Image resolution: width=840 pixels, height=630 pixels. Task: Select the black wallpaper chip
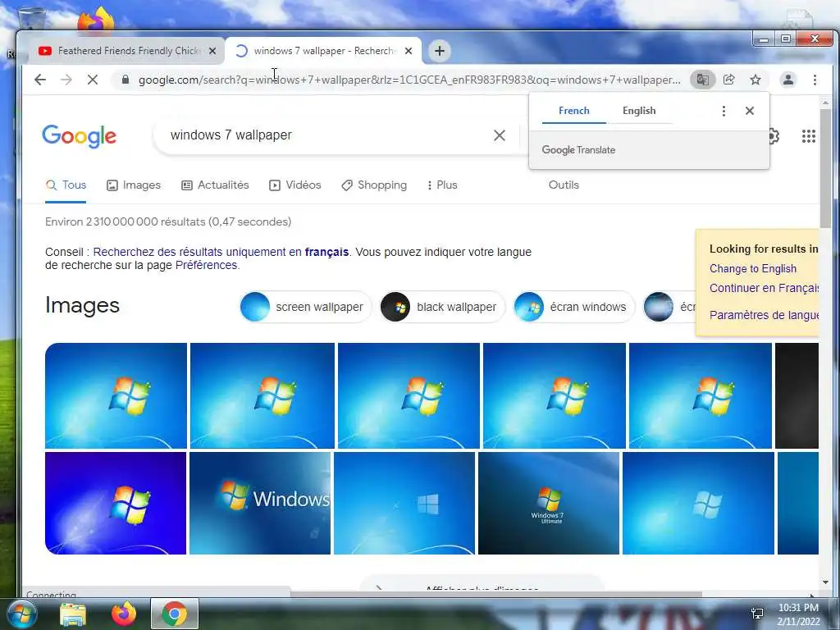pyautogui.click(x=442, y=307)
